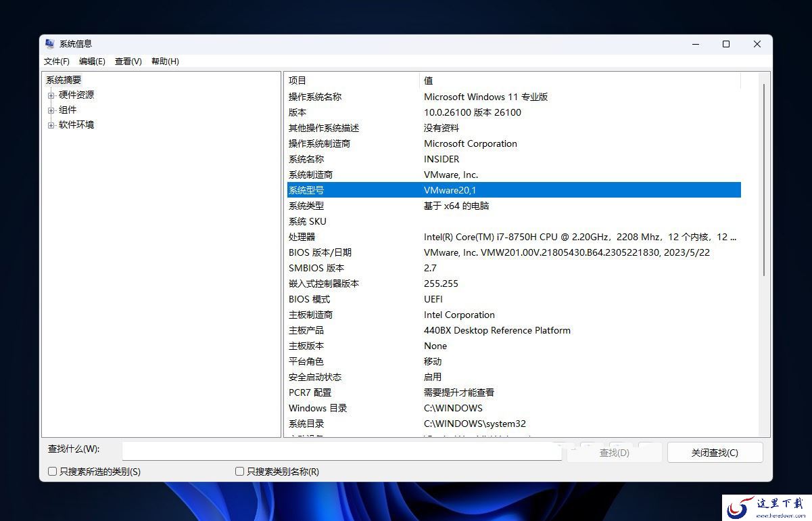Image resolution: width=812 pixels, height=521 pixels.
Task: Expand the 软件环境 tree node
Action: coord(51,125)
